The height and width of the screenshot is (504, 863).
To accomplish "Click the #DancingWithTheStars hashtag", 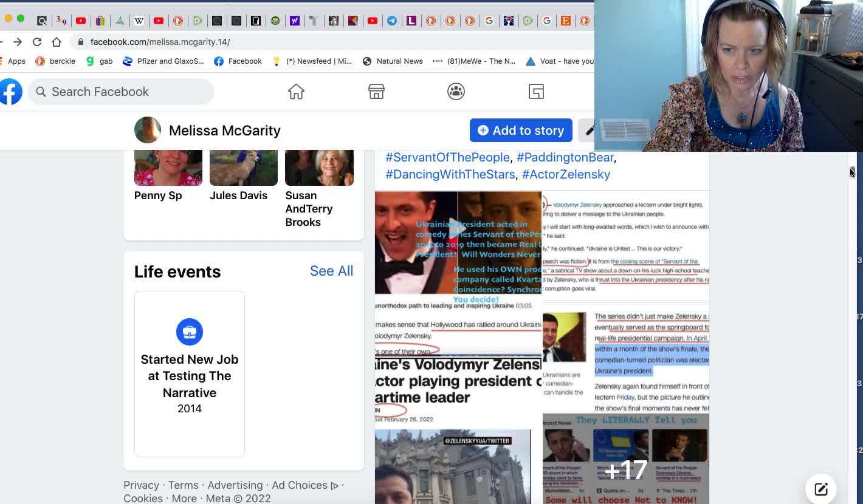I will (450, 174).
